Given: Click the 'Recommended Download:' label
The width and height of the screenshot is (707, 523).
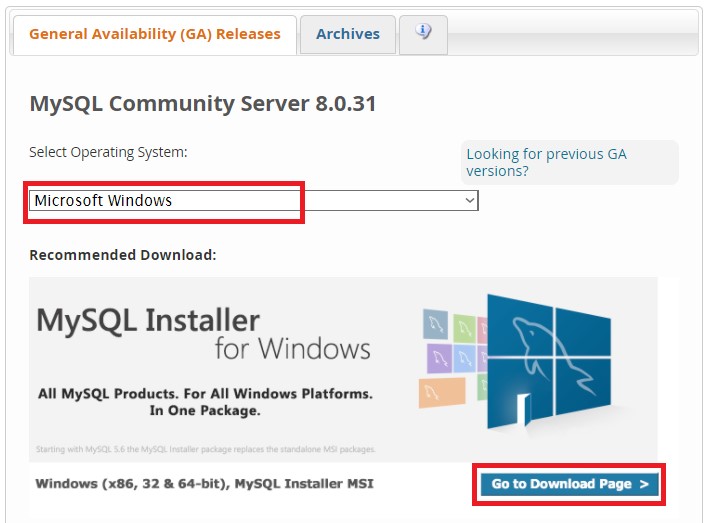Looking at the screenshot, I should coord(123,255).
